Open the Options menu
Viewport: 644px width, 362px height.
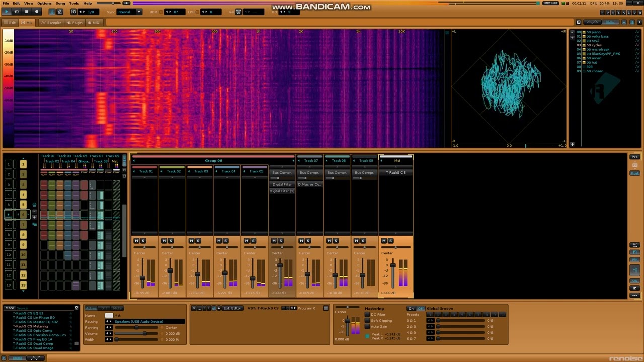click(x=44, y=3)
